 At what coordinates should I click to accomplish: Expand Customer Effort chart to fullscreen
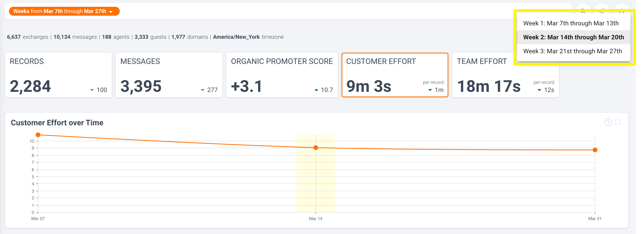pos(617,122)
